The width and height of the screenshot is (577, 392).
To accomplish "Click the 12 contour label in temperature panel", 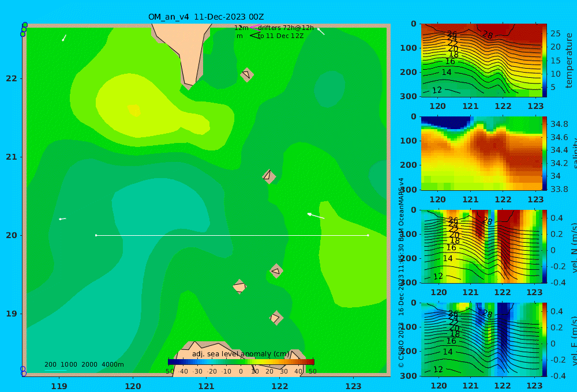I will 437,90.
